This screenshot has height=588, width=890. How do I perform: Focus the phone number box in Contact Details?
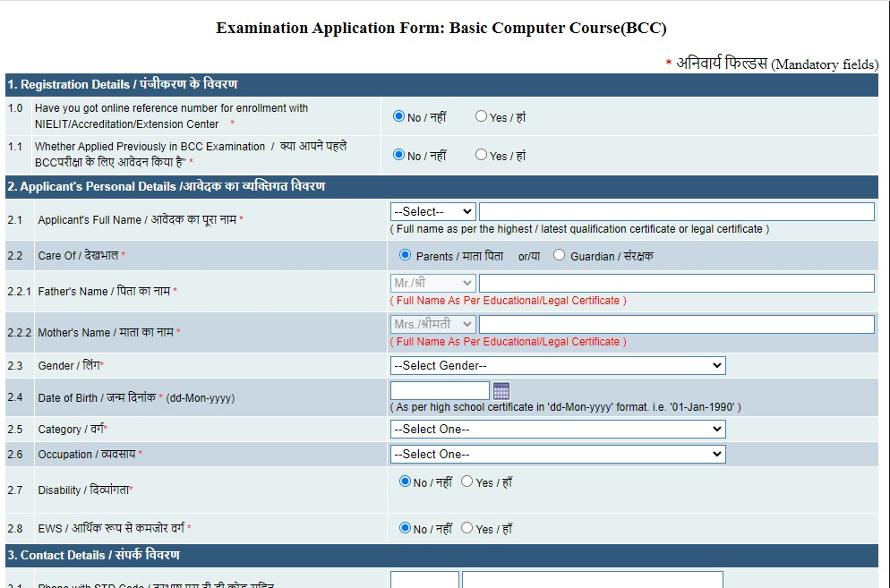(x=593, y=579)
